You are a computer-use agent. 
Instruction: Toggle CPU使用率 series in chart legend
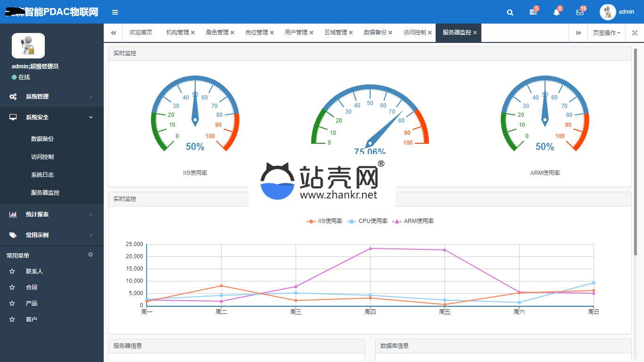[x=367, y=221]
